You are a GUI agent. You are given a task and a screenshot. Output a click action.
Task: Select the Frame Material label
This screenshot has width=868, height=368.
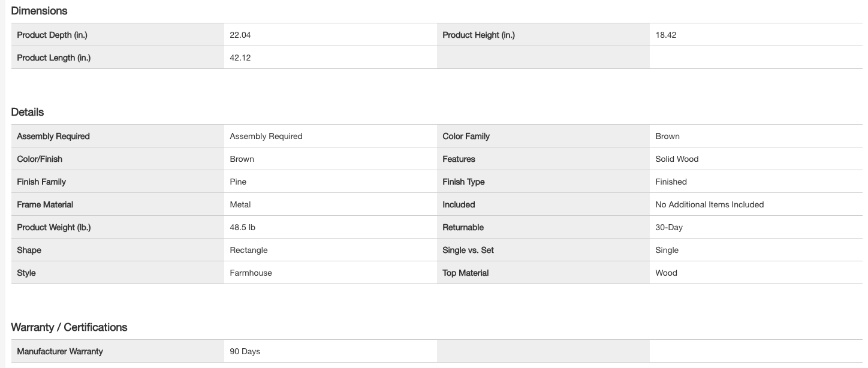(45, 205)
